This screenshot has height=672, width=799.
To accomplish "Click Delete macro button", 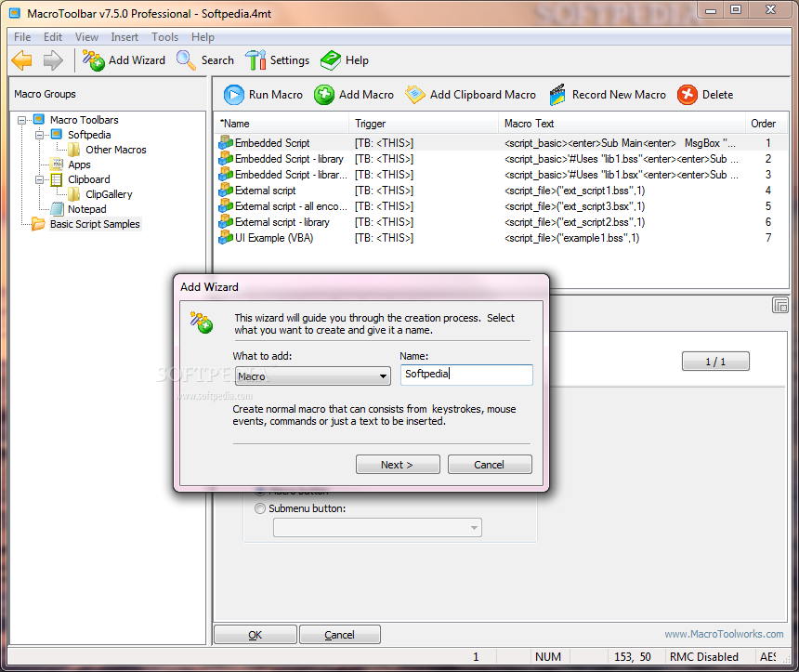I will (705, 95).
